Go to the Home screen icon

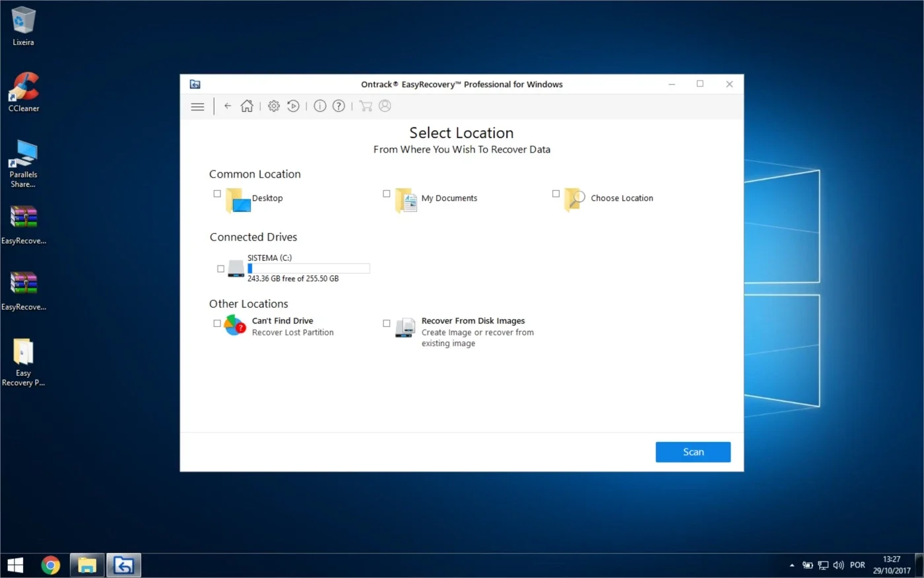247,106
